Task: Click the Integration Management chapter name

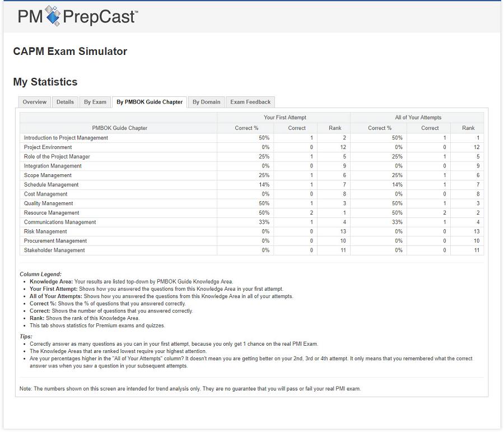Action: (x=53, y=166)
